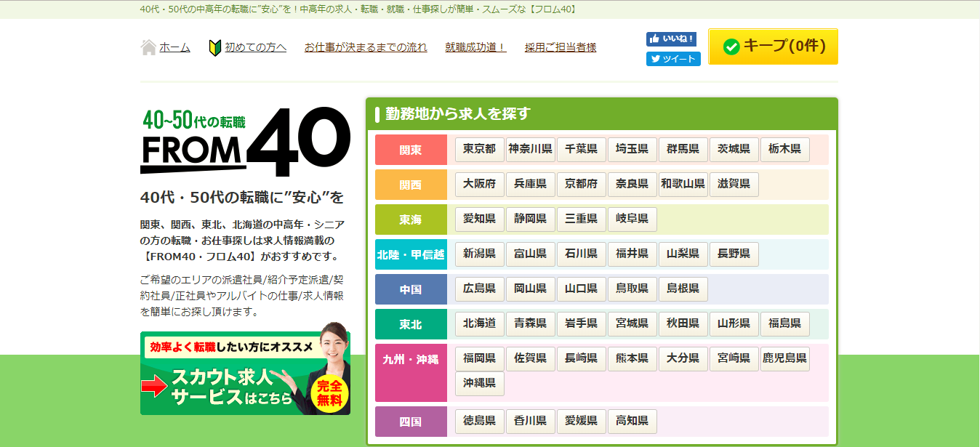This screenshot has width=980, height=447.
Task: Open the キープ(0件) saved jobs list
Action: coord(773,47)
